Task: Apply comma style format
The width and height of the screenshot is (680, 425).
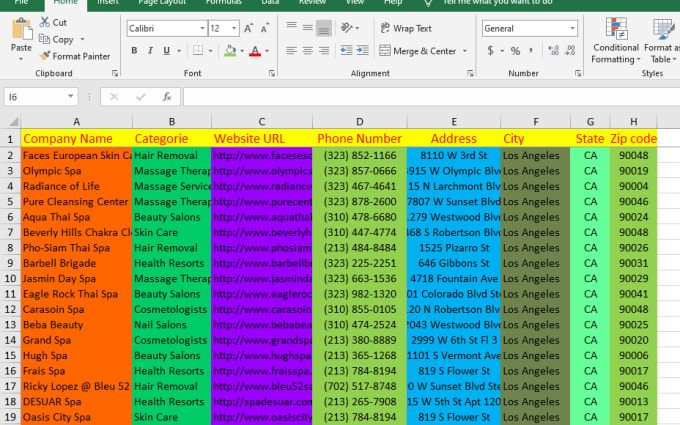Action: pos(530,51)
